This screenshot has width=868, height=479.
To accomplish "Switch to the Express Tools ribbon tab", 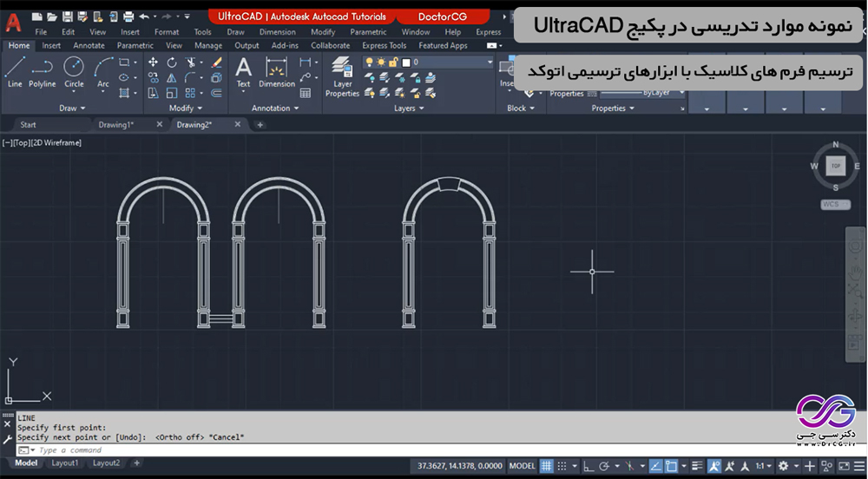I will coord(385,45).
